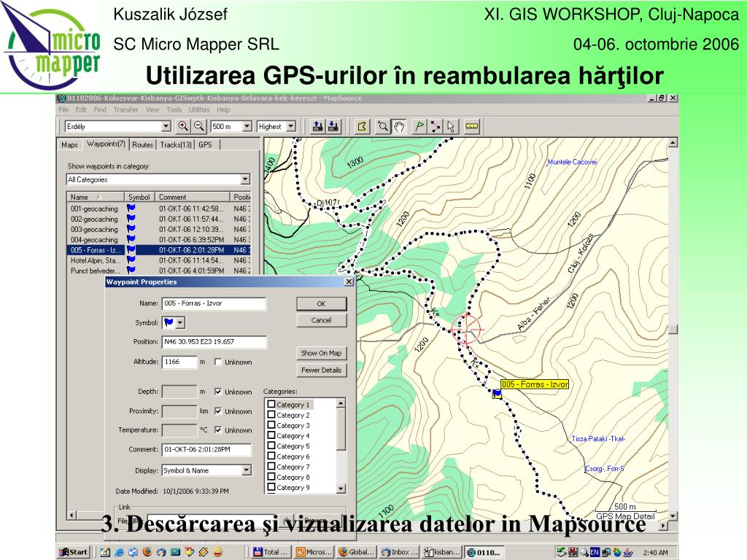Viewport: 747px width, 560px height.
Task: Click OK in Waypoint Properties
Action: tap(322, 304)
